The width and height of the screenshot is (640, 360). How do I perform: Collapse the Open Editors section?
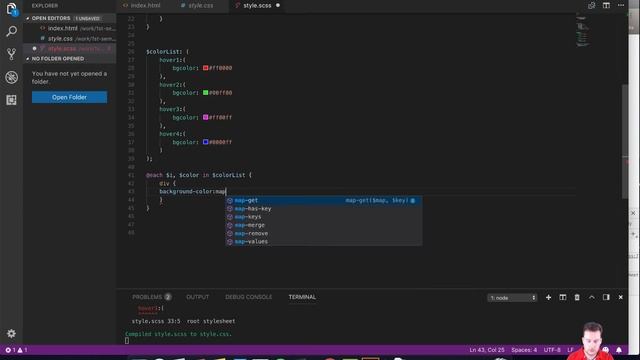pyautogui.click(x=69, y=18)
